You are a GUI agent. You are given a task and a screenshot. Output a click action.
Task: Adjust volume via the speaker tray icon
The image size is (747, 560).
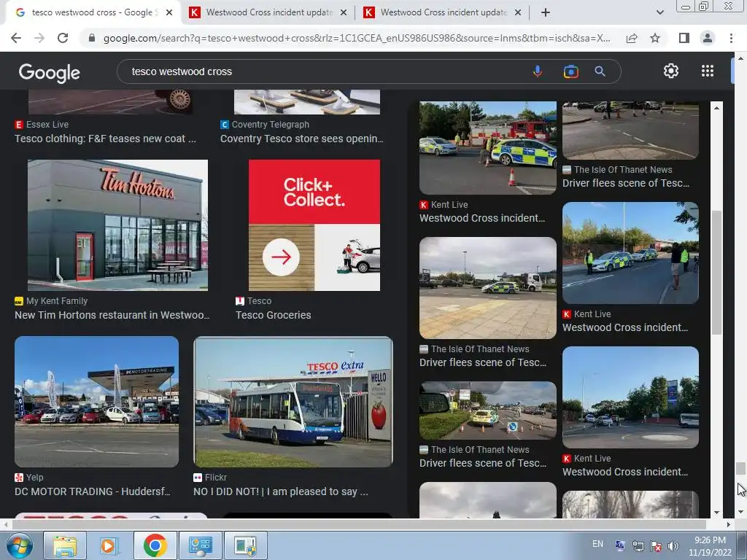673,546
